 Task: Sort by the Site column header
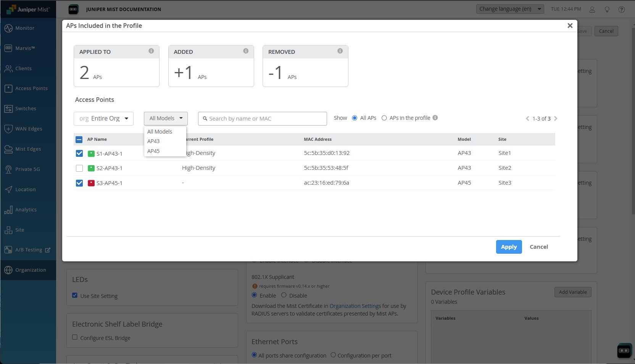click(x=502, y=139)
